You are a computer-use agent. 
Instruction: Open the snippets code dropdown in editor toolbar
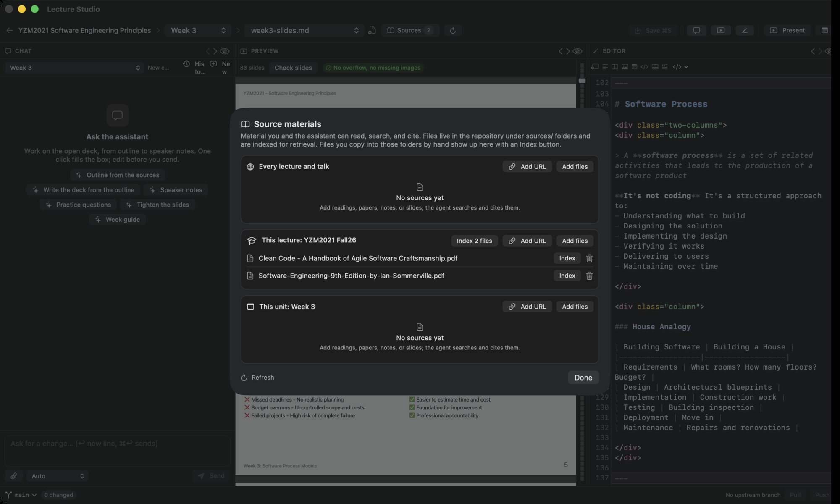click(x=680, y=67)
